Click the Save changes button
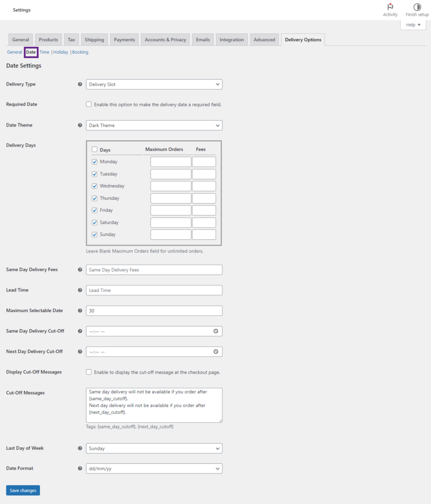This screenshot has height=504, width=431. coord(23,491)
